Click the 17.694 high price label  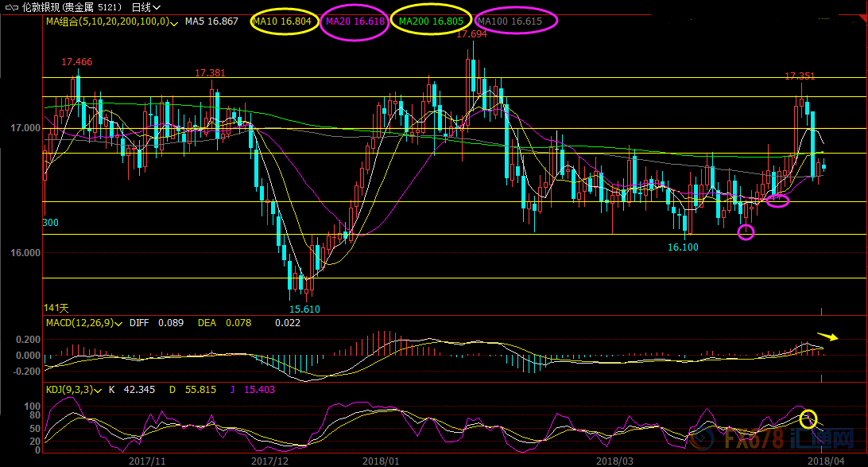tap(471, 33)
